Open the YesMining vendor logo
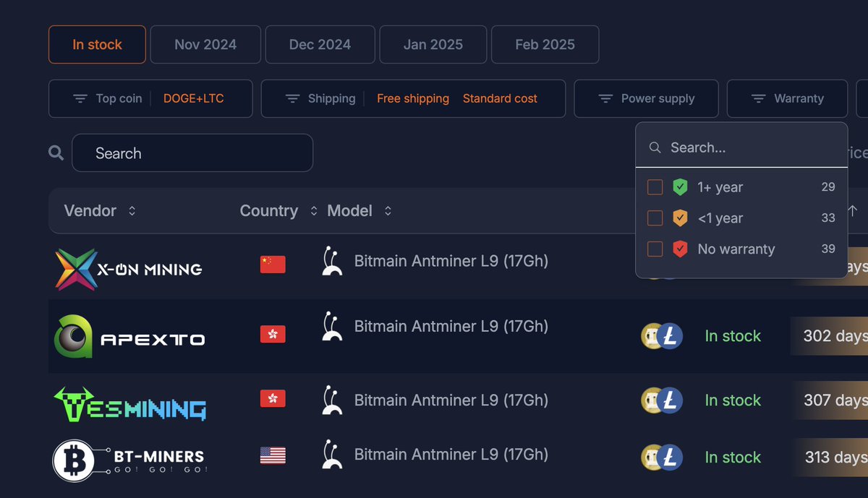 (130, 405)
